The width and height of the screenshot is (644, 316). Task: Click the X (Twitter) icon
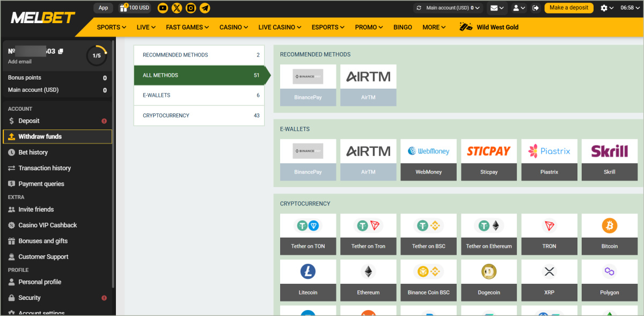(177, 8)
